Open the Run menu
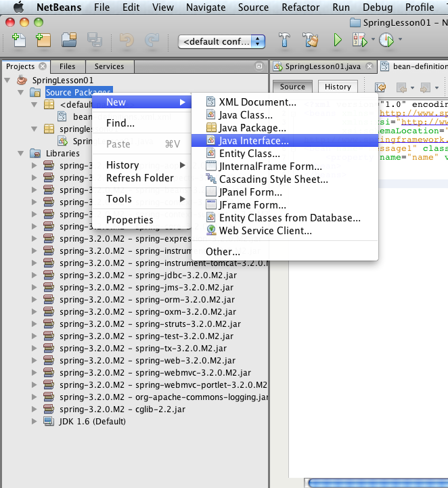The image size is (448, 488). (x=341, y=7)
